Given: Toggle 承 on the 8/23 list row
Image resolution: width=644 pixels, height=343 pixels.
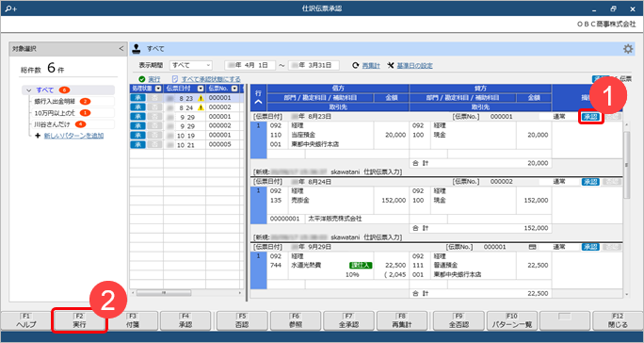Looking at the screenshot, I should 137,98.
